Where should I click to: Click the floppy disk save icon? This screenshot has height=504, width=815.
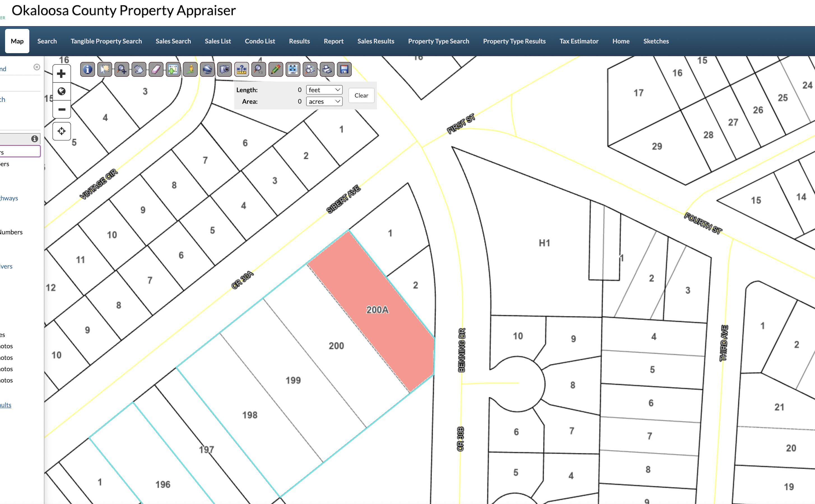pyautogui.click(x=344, y=69)
